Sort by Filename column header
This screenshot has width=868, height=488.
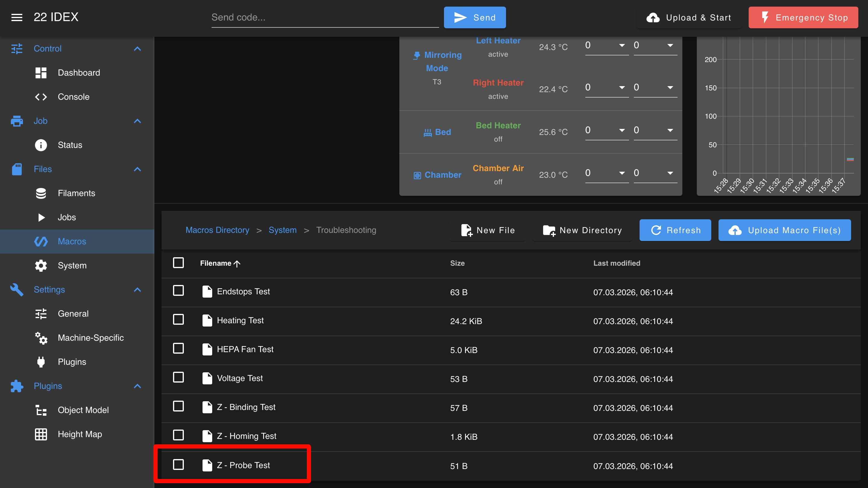[x=220, y=263]
